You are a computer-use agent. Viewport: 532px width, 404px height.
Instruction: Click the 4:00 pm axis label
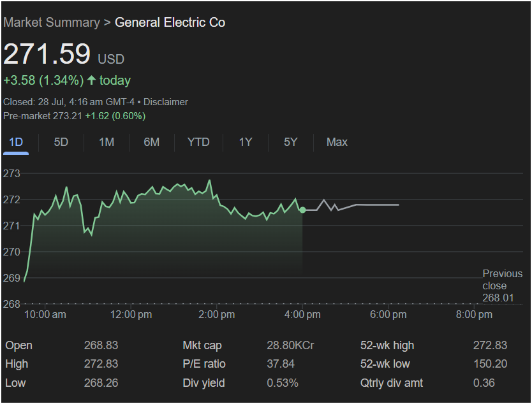click(302, 315)
